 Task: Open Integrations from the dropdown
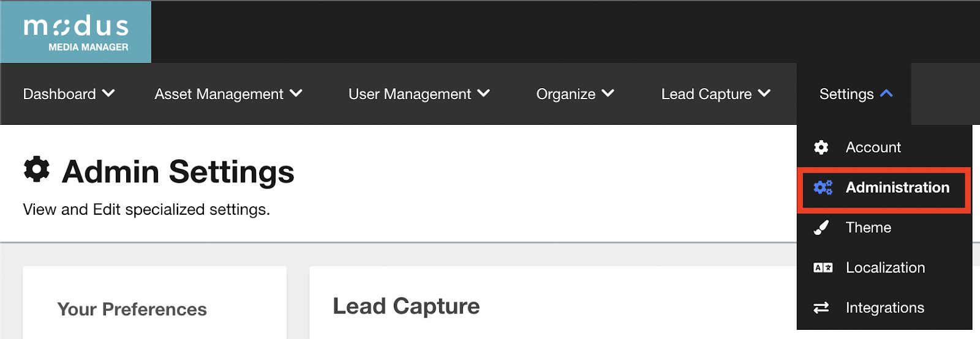(x=884, y=308)
